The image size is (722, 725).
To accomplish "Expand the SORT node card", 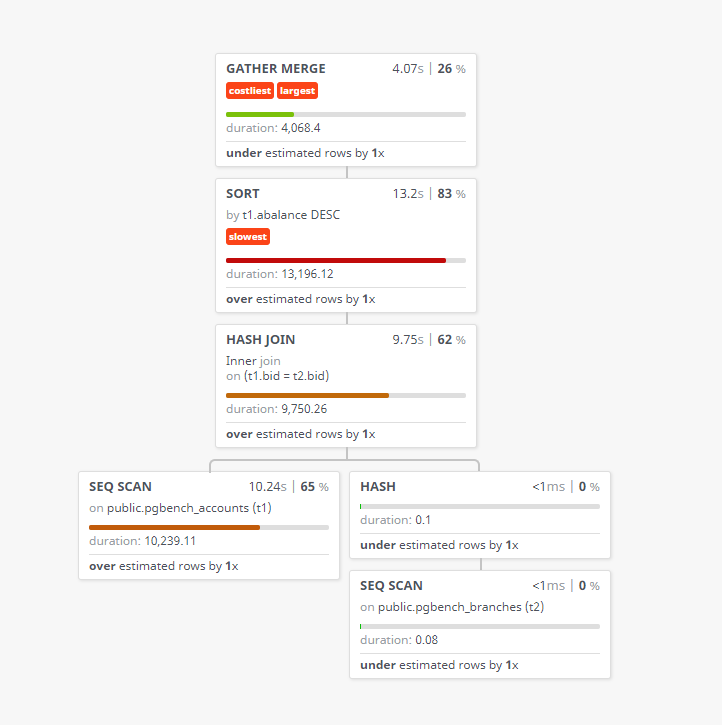I will tap(243, 194).
